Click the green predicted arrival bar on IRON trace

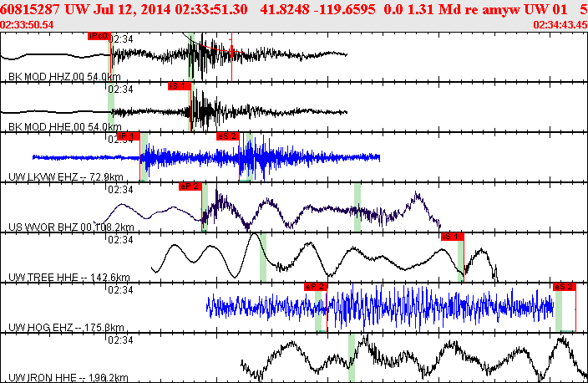pyautogui.click(x=352, y=358)
